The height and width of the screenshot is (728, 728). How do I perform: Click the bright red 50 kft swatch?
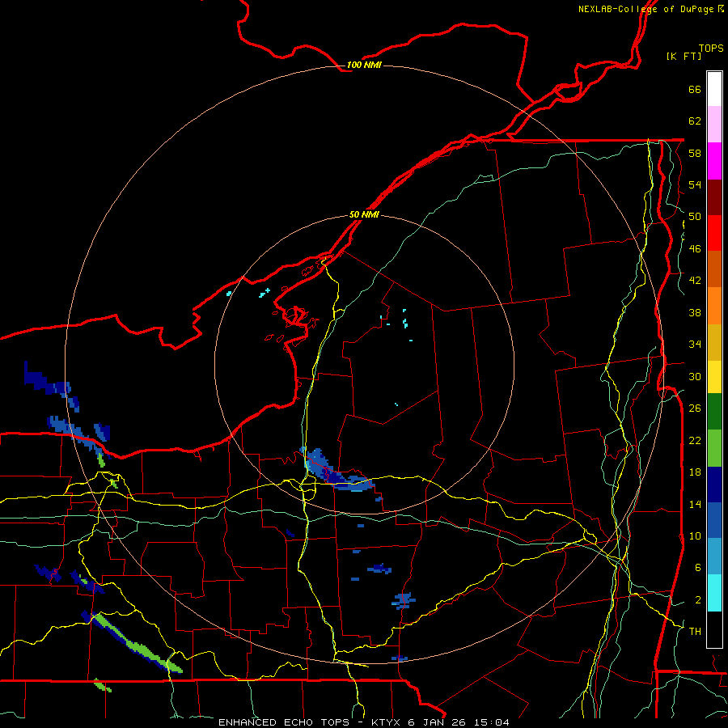(714, 233)
